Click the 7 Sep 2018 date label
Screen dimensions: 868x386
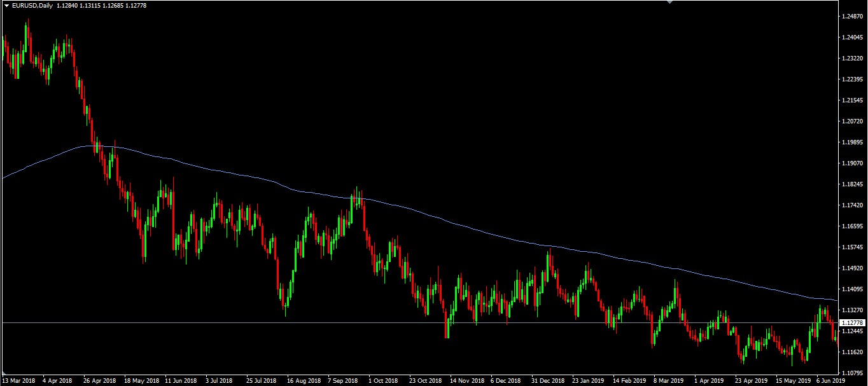[x=344, y=381]
